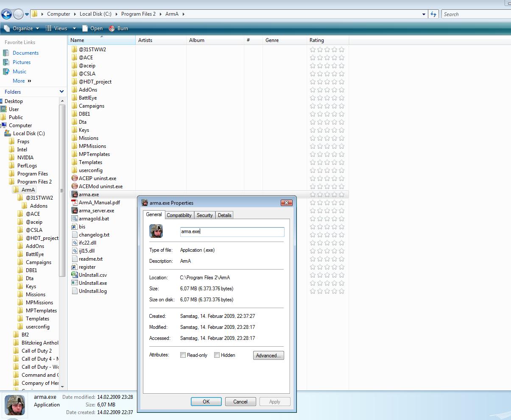
Task: Collapse the Folders pane chevron
Action: 61,92
